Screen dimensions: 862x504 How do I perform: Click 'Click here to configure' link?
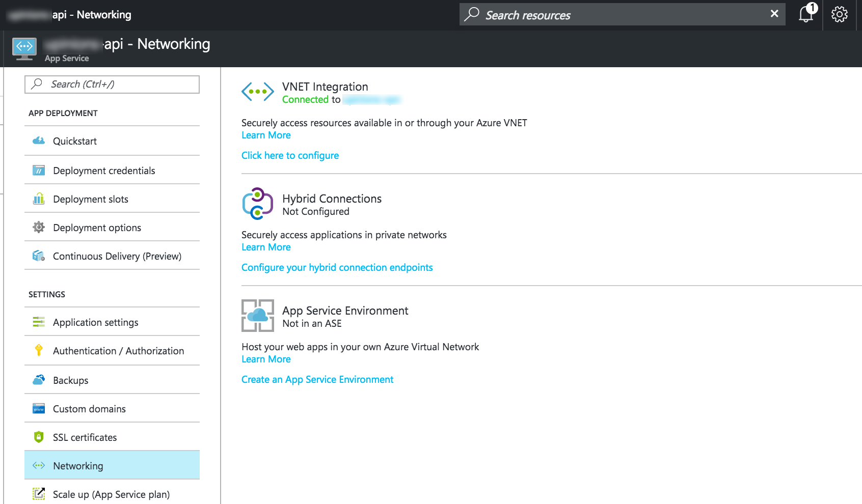click(290, 155)
